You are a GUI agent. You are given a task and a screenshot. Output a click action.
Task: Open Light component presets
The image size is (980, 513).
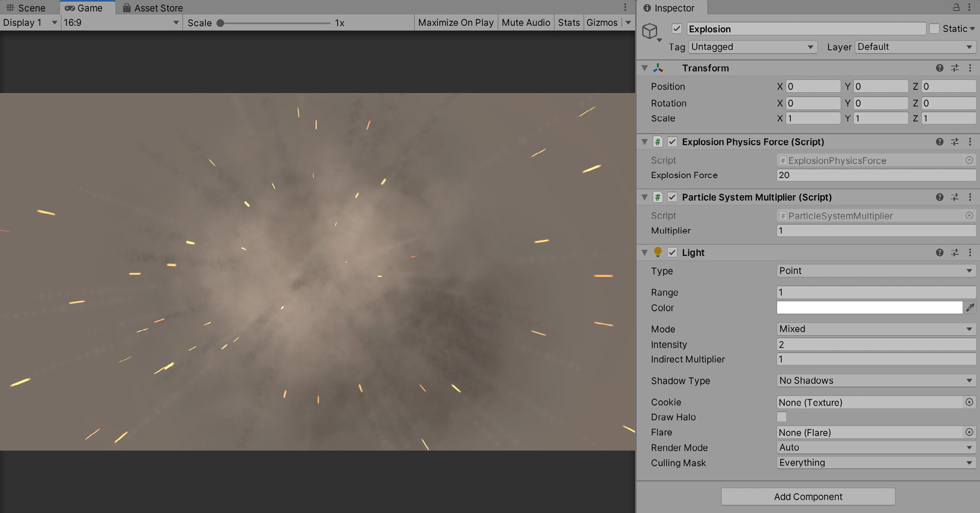click(955, 253)
